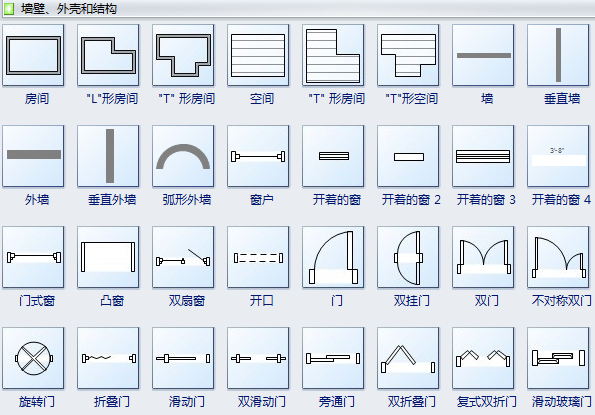Select the single 门 door shape

click(333, 257)
